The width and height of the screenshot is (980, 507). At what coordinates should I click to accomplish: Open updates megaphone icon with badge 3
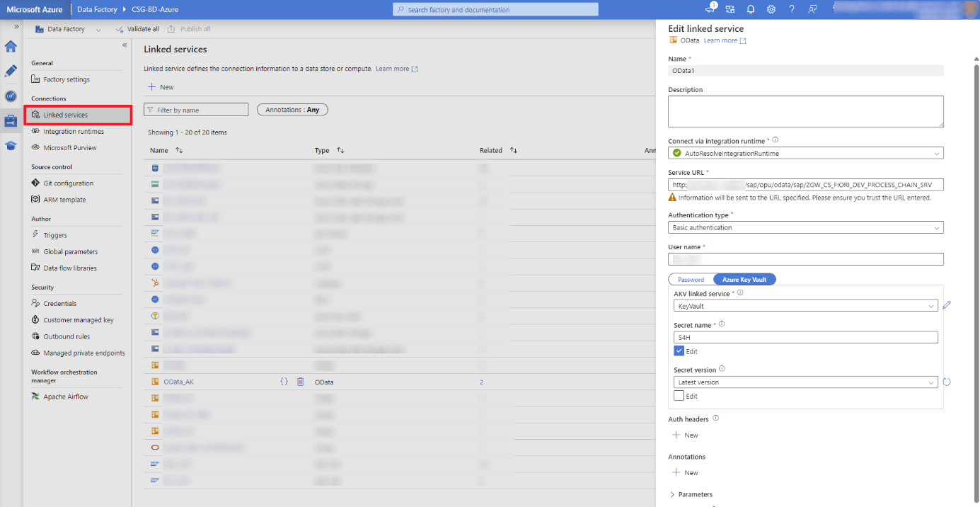point(711,9)
